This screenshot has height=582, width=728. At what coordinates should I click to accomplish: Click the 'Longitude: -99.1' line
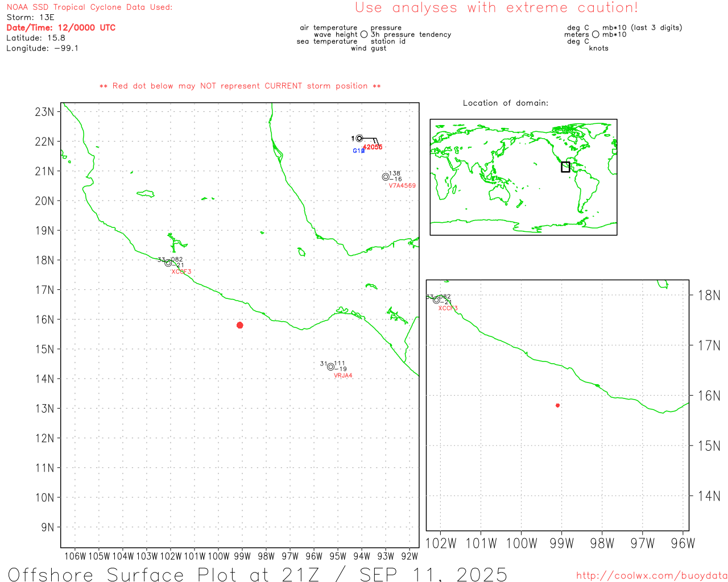point(43,48)
